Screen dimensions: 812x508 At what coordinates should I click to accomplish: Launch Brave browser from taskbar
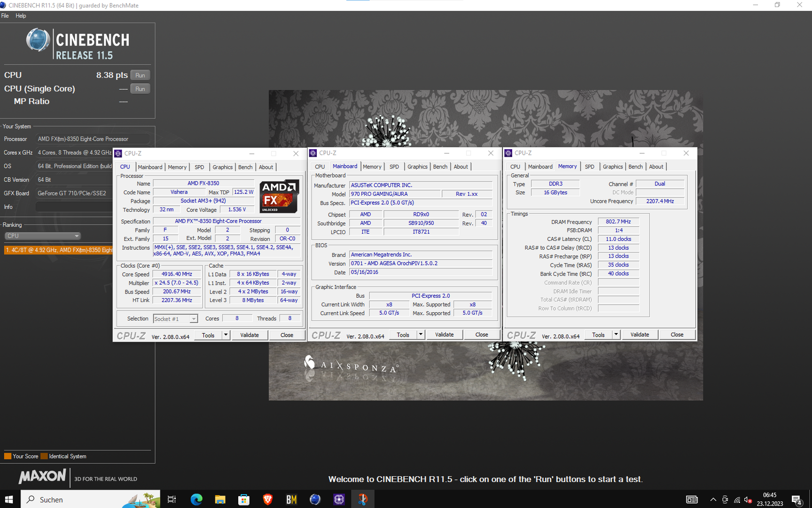tap(268, 499)
